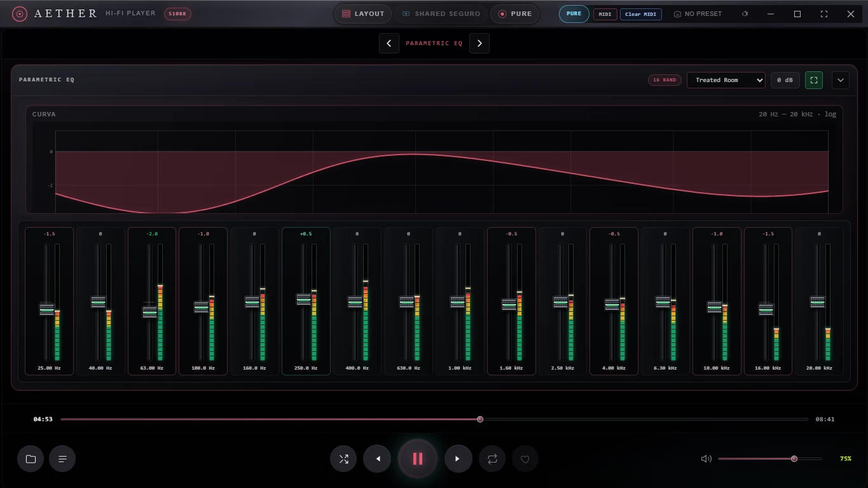Viewport: 868px width, 488px height.
Task: Click the 0 dB preamp button
Action: point(785,80)
